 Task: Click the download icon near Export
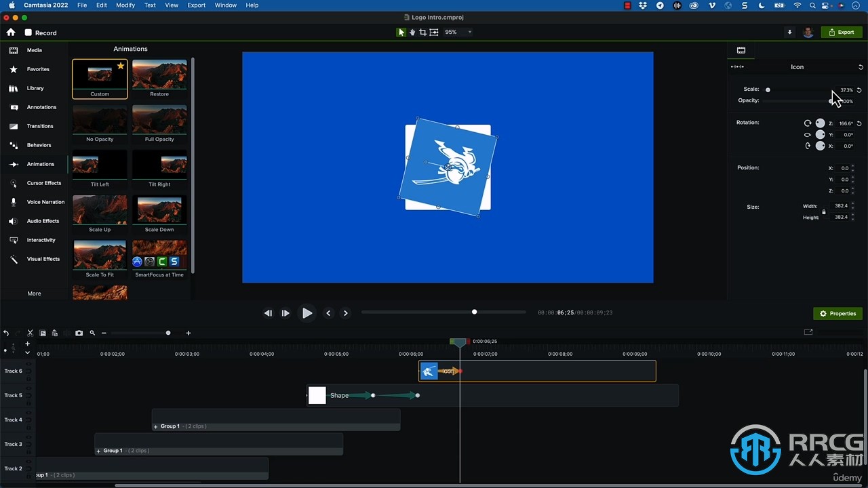789,32
